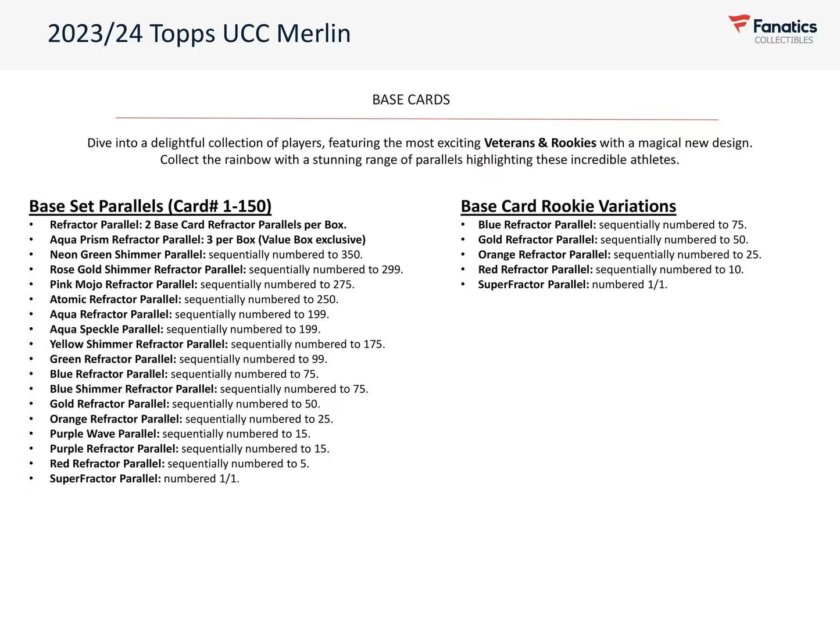The height and width of the screenshot is (630, 840).
Task: Click the Pink Mojo Refractor Parallel entry
Action: [202, 285]
